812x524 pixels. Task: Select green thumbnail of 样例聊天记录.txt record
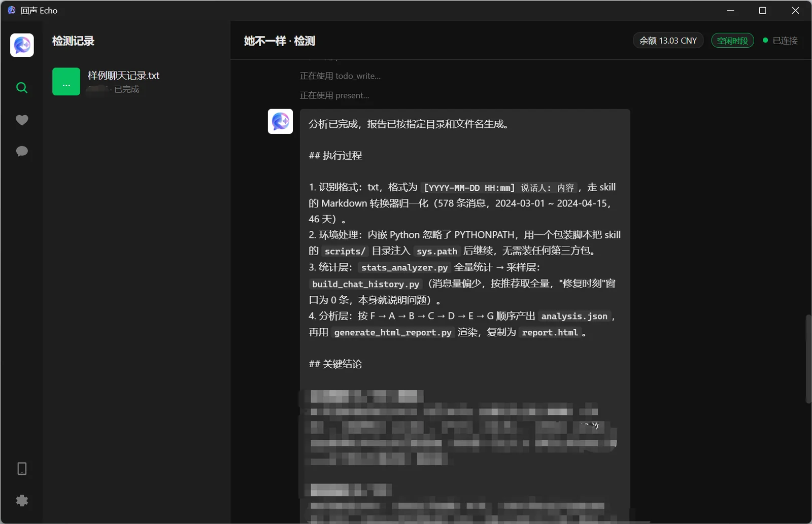(x=66, y=82)
